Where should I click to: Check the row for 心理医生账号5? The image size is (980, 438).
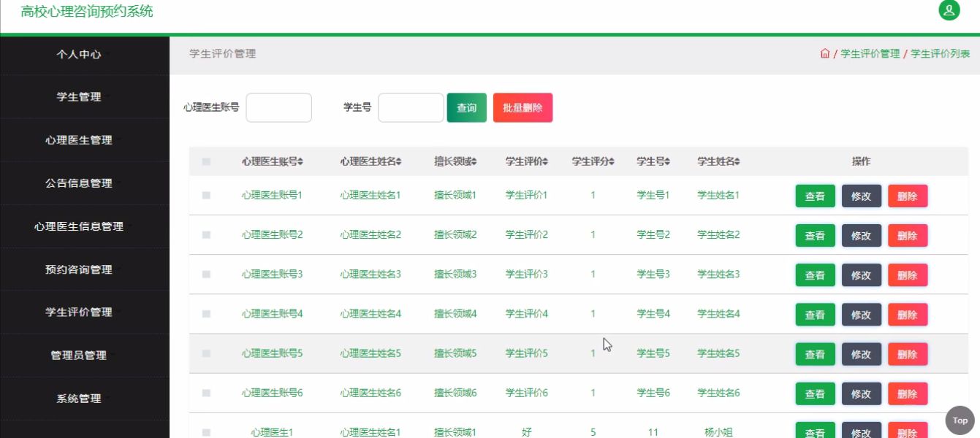(206, 353)
